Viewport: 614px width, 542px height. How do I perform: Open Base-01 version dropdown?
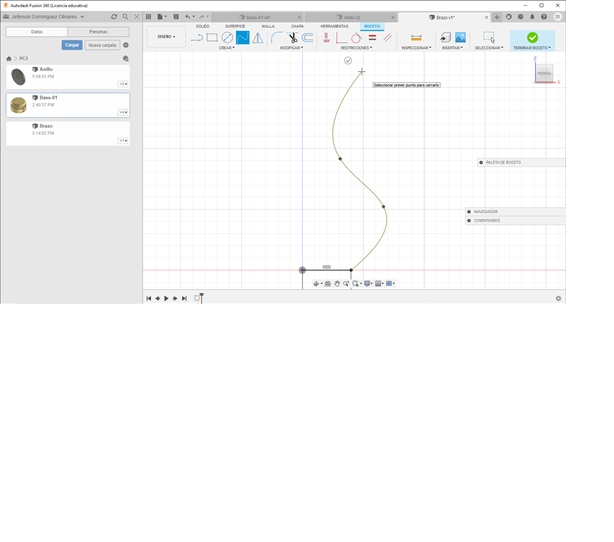[x=123, y=113]
